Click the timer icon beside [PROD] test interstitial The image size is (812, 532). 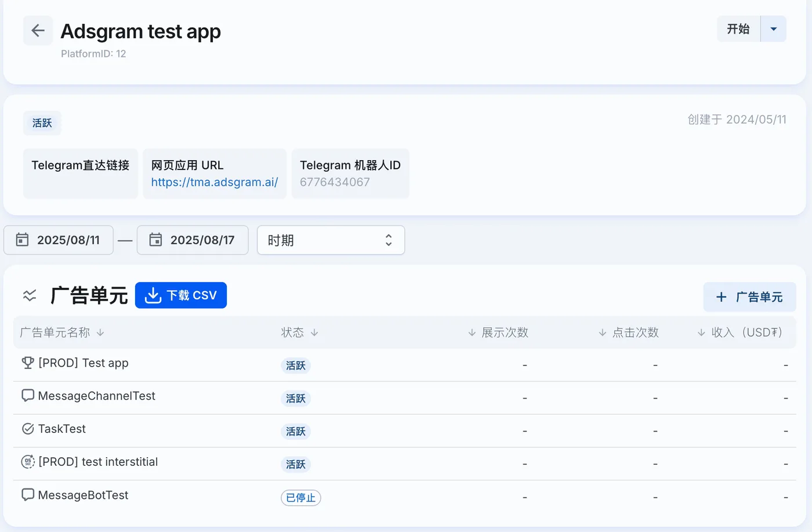pyautogui.click(x=28, y=462)
